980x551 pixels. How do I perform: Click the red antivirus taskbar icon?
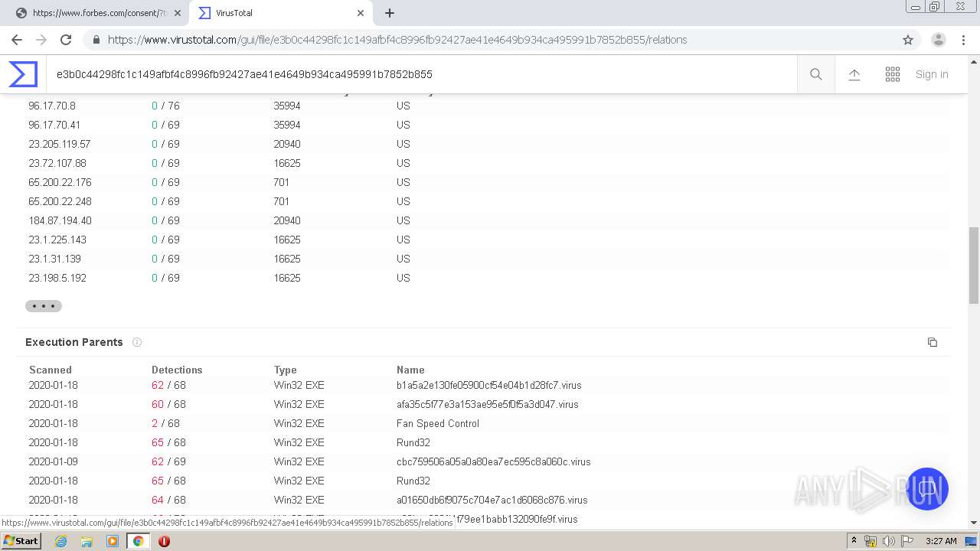164,541
